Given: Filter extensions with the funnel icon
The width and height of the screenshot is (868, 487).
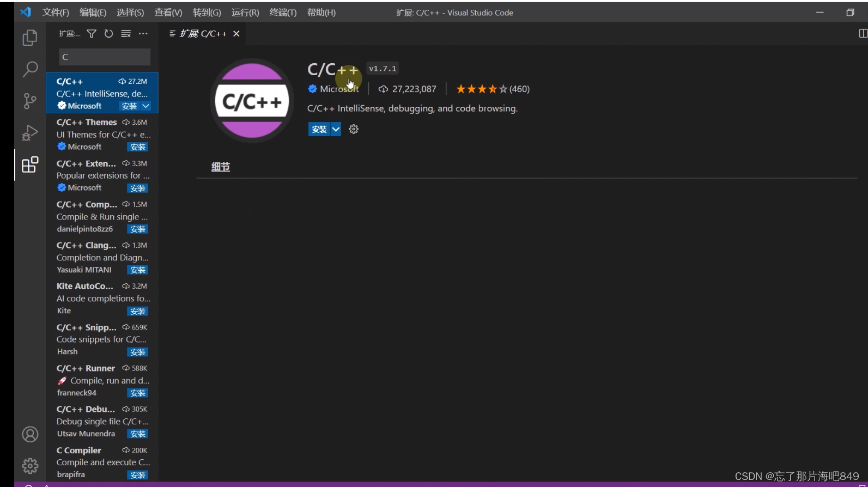Looking at the screenshot, I should (92, 34).
